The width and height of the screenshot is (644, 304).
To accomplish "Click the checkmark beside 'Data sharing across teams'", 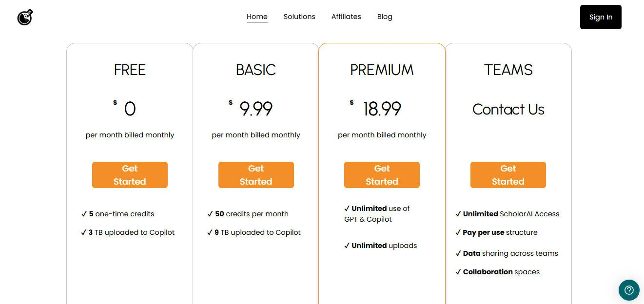I will 458,253.
